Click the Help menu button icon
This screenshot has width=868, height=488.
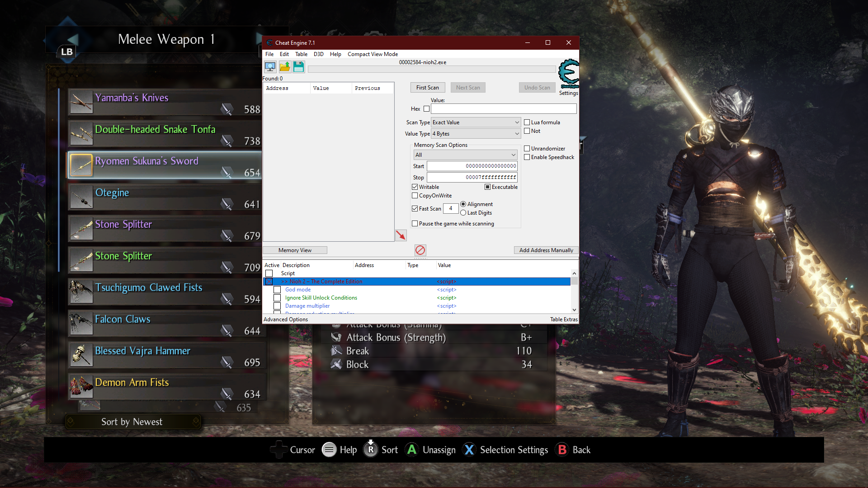pos(329,450)
